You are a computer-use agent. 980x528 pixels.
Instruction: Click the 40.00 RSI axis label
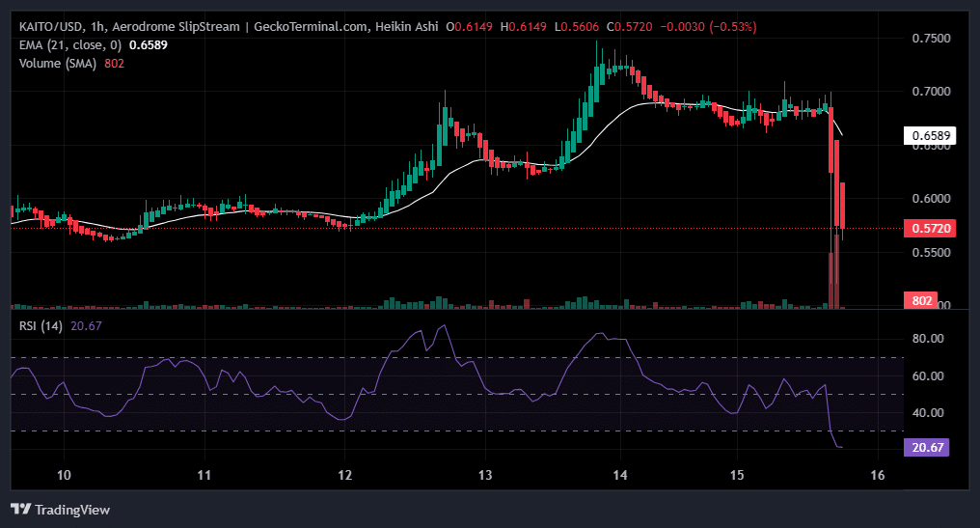click(930, 412)
